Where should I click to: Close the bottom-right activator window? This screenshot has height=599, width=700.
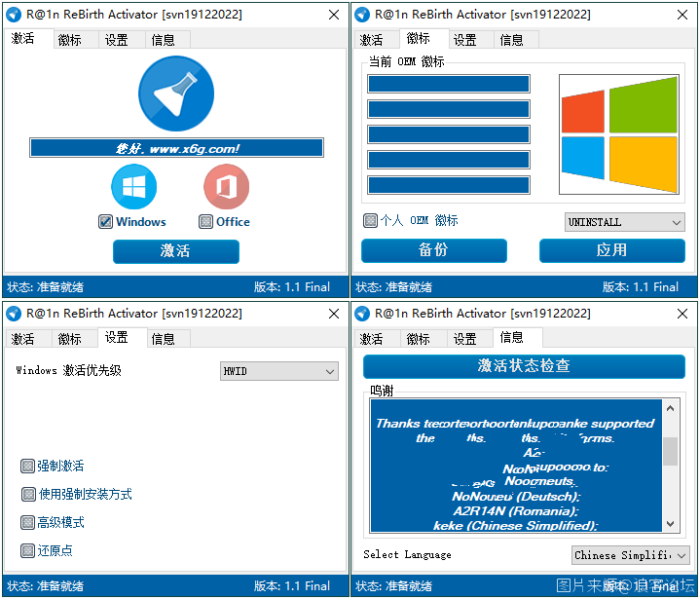coord(682,314)
